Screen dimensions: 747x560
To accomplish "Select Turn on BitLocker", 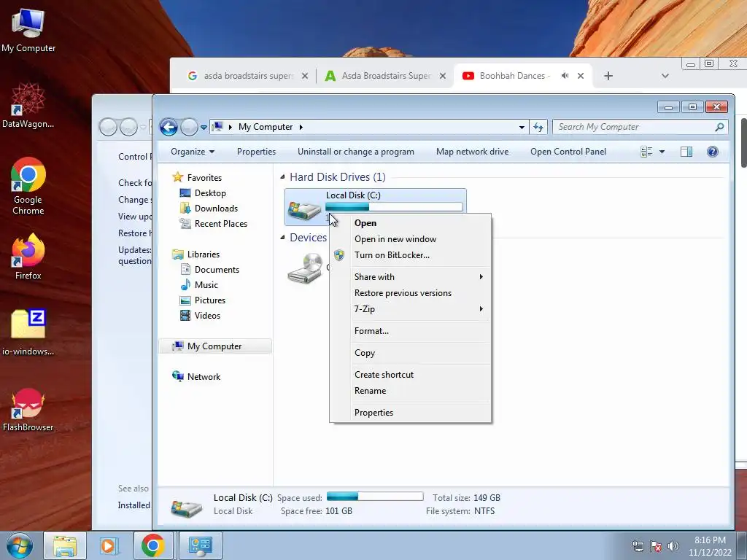I will point(410,255).
